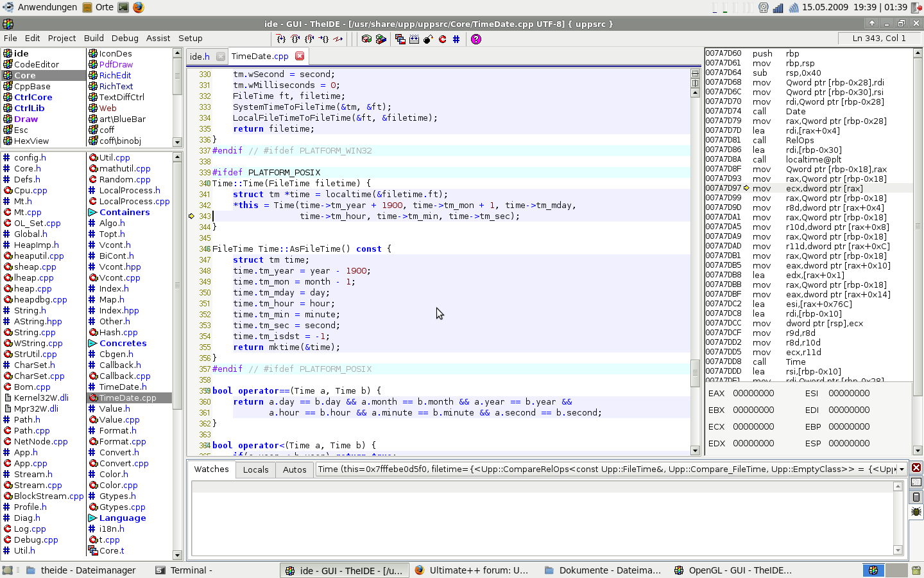
Task: Open the Assist menu
Action: pyautogui.click(x=158, y=39)
